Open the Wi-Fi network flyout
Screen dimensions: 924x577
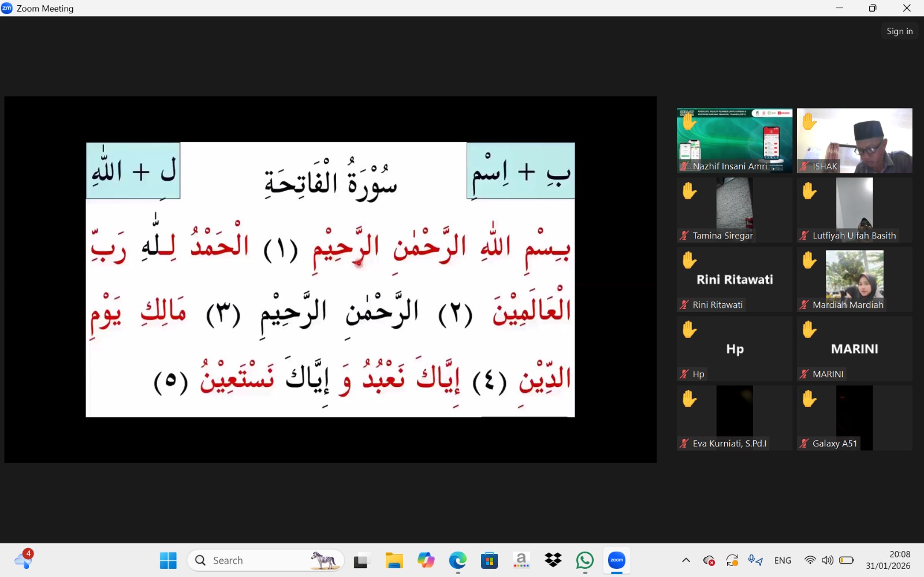[x=810, y=560]
